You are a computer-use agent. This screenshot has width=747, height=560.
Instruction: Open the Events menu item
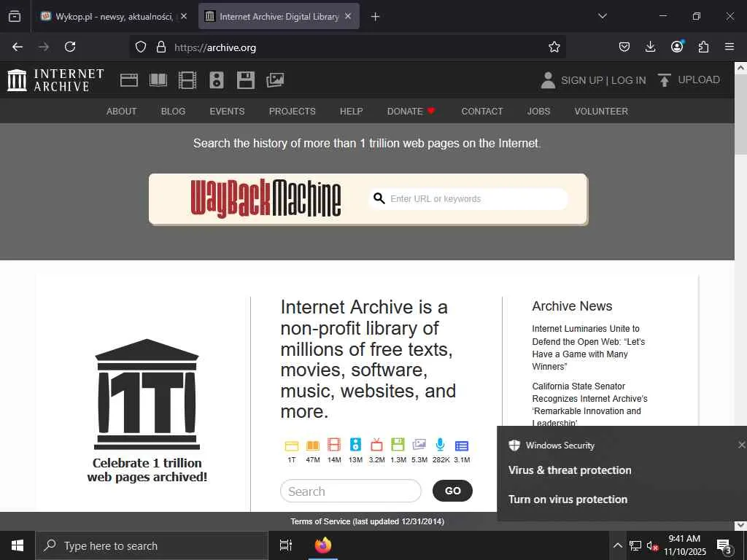click(228, 111)
